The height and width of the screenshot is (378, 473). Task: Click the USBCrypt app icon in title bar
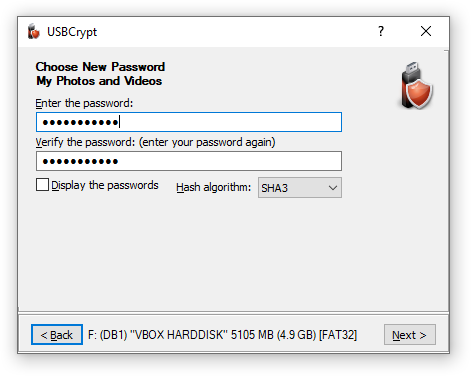(x=33, y=32)
